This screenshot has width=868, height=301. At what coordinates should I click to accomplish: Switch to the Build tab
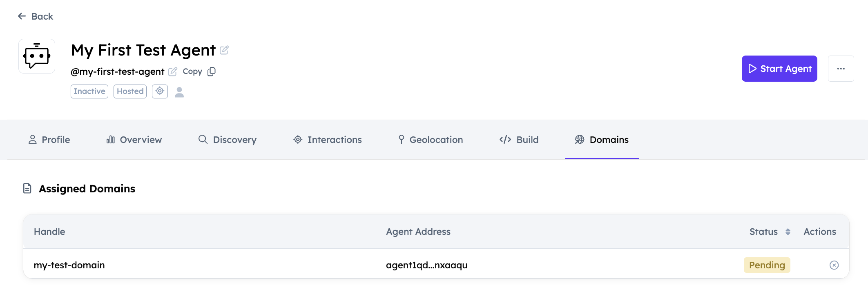tap(519, 140)
